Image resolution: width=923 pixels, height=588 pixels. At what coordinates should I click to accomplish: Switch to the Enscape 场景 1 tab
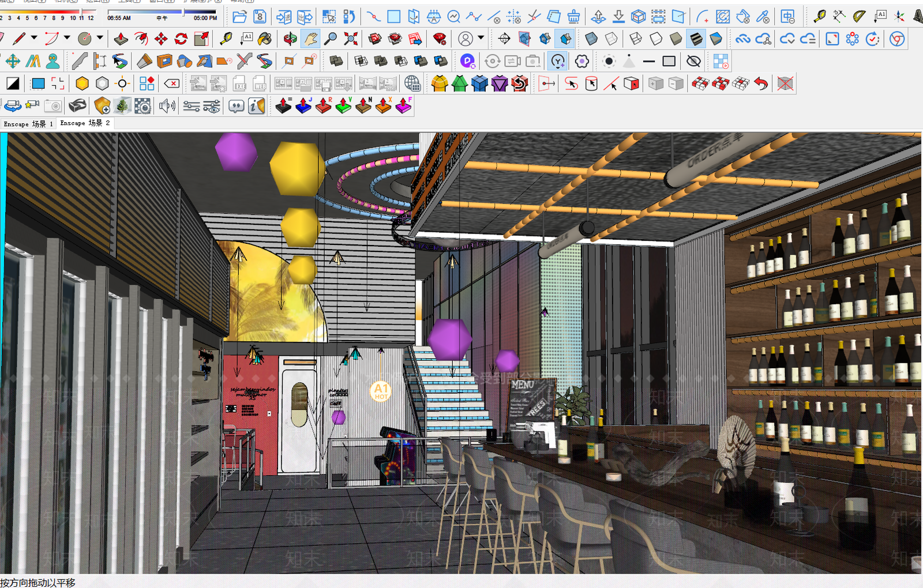click(28, 123)
